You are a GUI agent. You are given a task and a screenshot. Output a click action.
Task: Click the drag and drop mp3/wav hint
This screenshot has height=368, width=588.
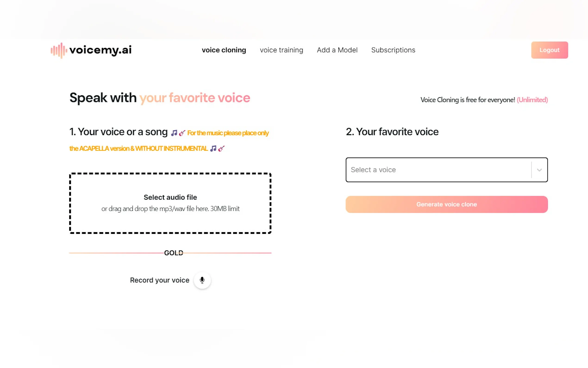coord(170,209)
